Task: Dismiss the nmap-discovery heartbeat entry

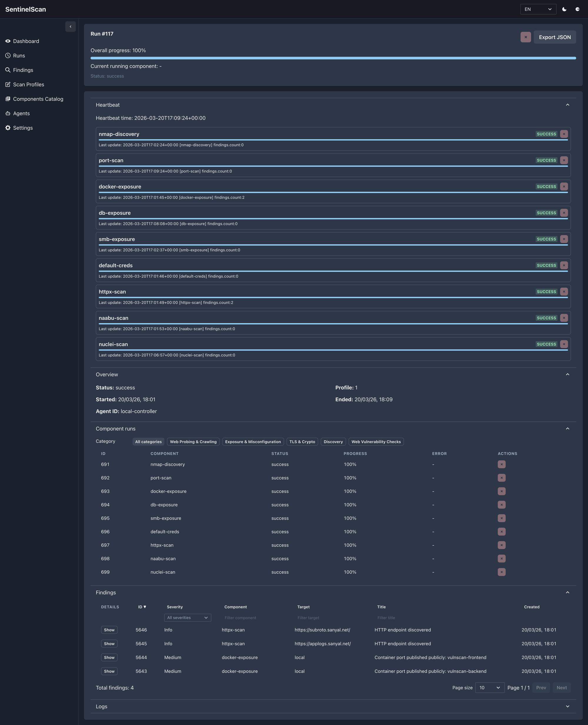Action: coord(564,134)
